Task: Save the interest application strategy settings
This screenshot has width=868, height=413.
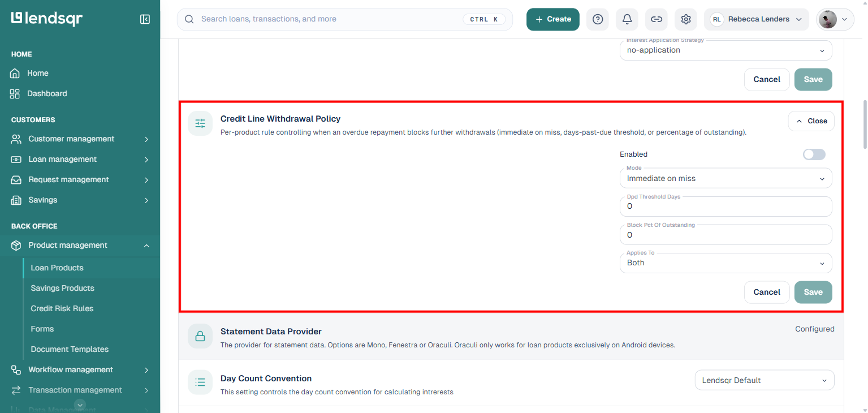Action: (813, 79)
